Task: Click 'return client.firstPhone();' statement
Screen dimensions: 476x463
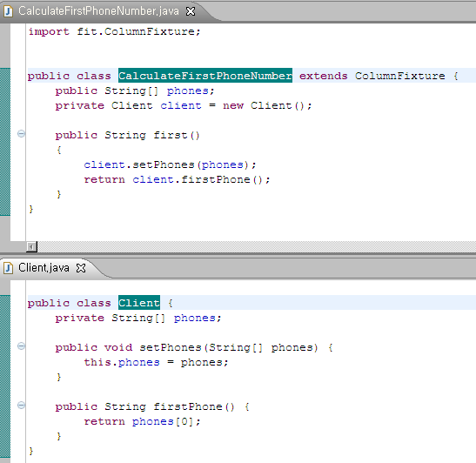Action: [x=177, y=179]
